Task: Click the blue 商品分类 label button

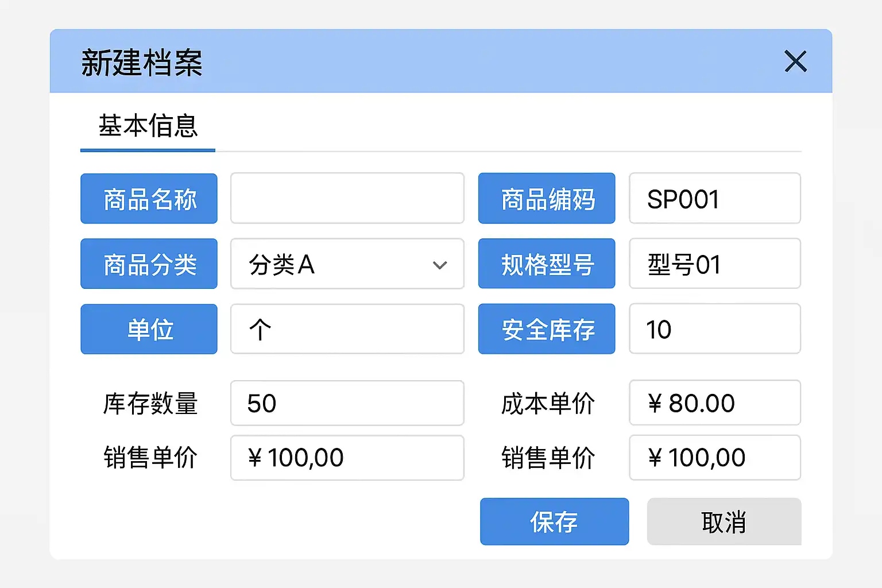Action: pos(149,264)
